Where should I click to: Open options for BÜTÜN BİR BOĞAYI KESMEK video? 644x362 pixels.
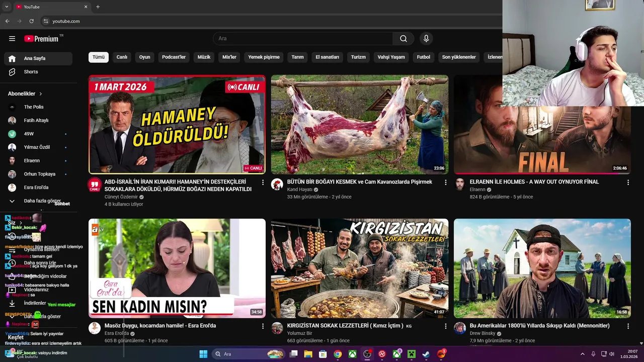click(445, 183)
